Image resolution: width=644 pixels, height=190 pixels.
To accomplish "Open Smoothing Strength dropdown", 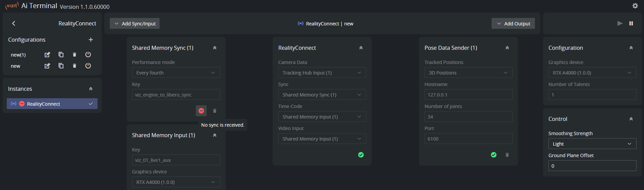I will [592, 144].
